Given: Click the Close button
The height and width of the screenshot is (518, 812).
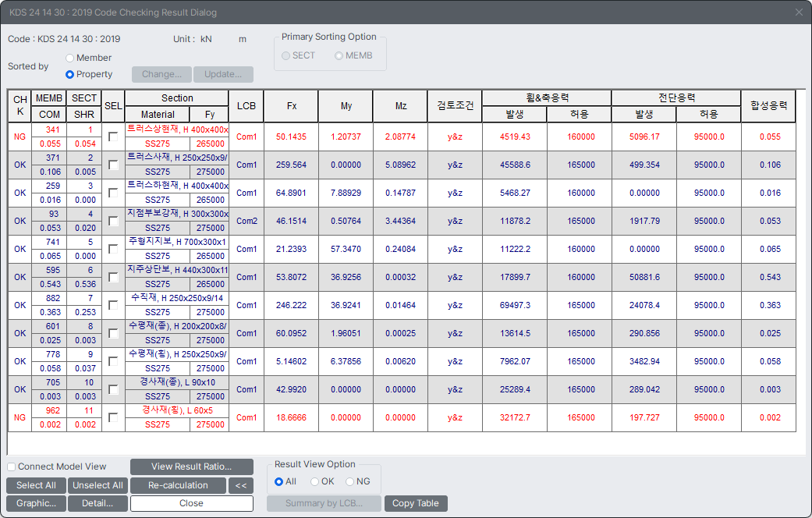Looking at the screenshot, I should point(192,503).
